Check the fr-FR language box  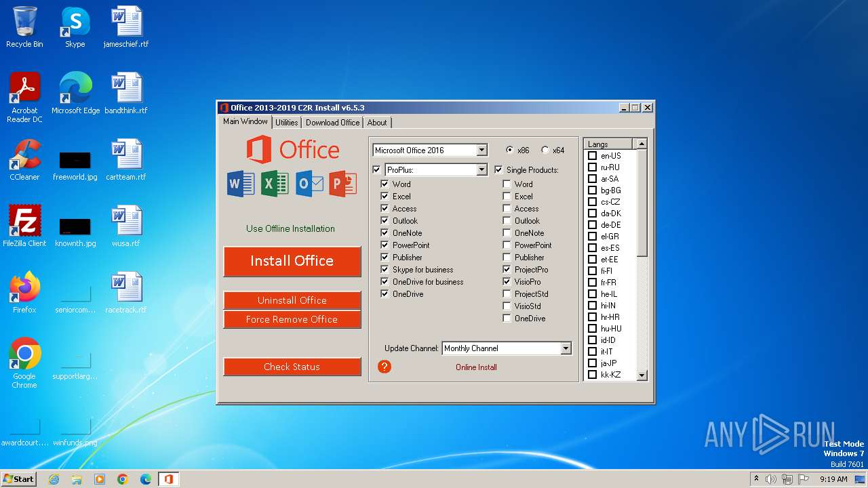coord(592,282)
